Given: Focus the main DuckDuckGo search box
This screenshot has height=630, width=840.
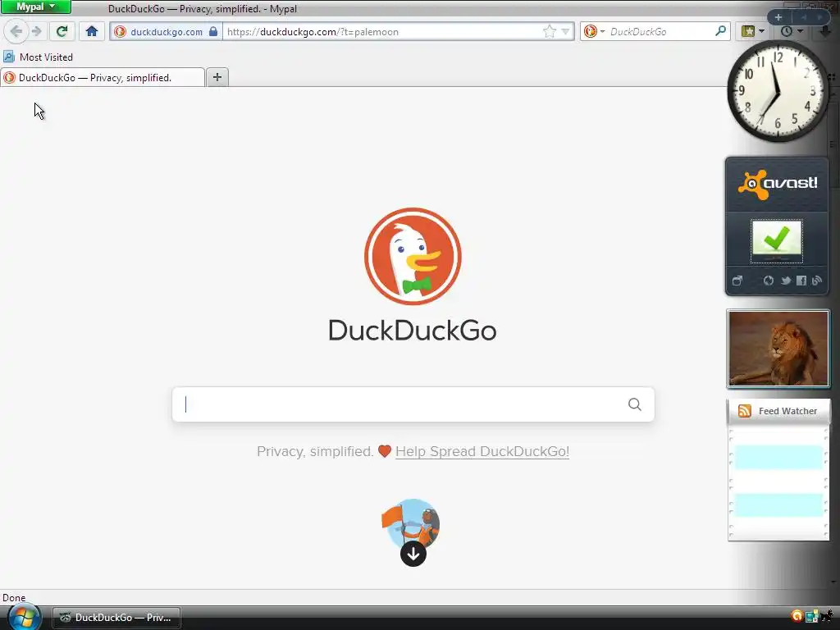Looking at the screenshot, I should pos(413,404).
